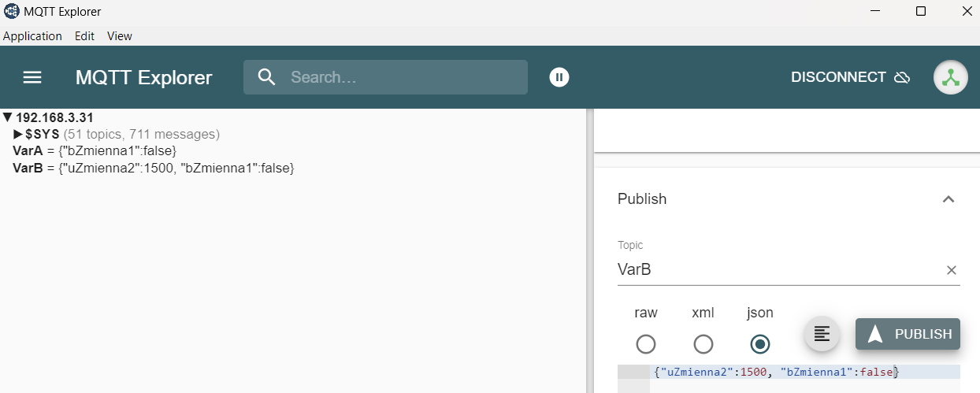This screenshot has height=393, width=980.
Task: Select the json format radio button
Action: pos(760,344)
